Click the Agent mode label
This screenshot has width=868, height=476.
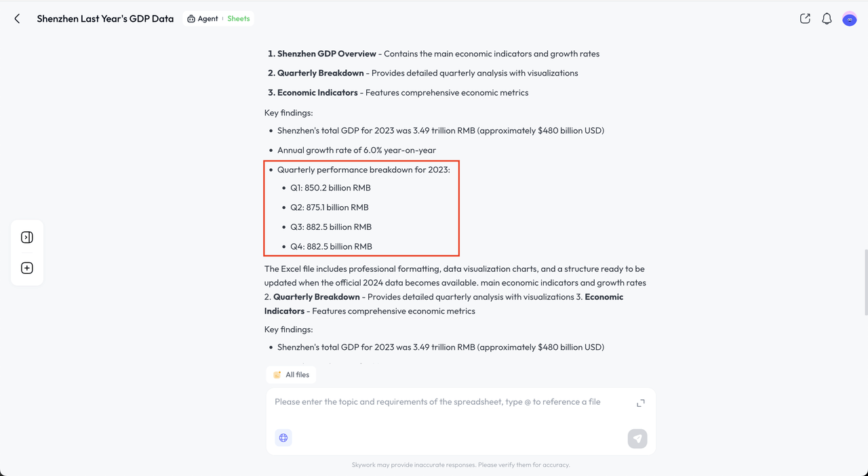[x=203, y=19]
